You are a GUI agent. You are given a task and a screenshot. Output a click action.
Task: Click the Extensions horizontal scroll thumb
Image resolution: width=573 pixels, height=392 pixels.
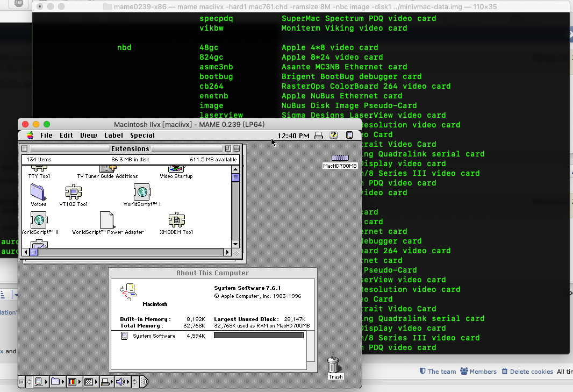[34, 252]
